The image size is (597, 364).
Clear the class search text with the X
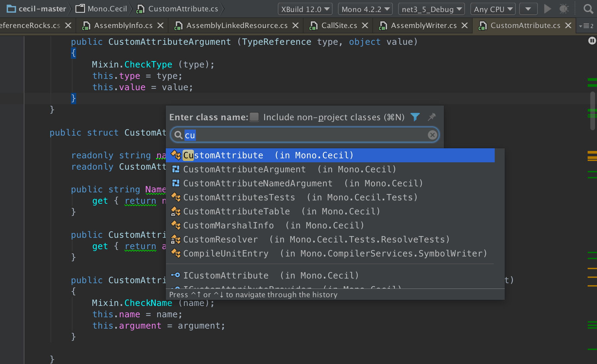point(432,135)
